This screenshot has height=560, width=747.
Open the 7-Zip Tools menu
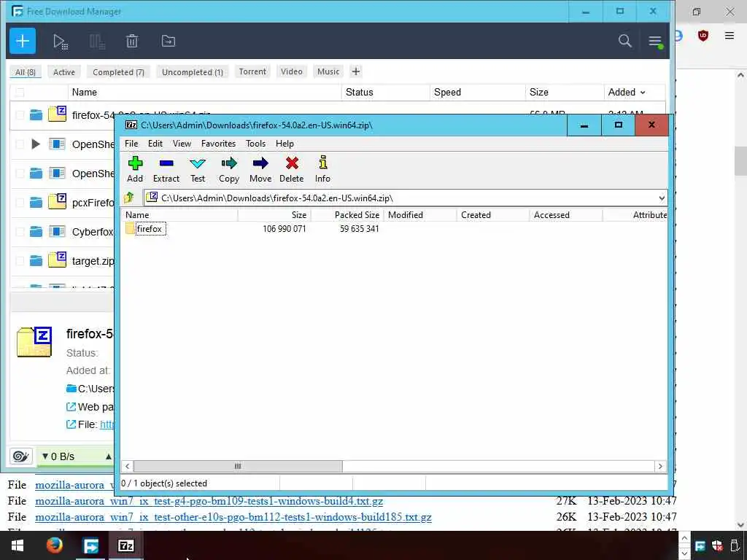tap(255, 144)
